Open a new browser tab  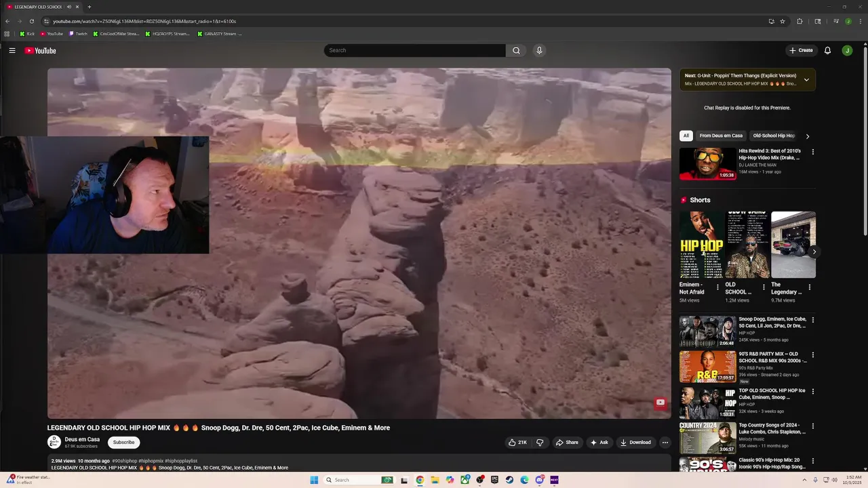pyautogui.click(x=90, y=7)
